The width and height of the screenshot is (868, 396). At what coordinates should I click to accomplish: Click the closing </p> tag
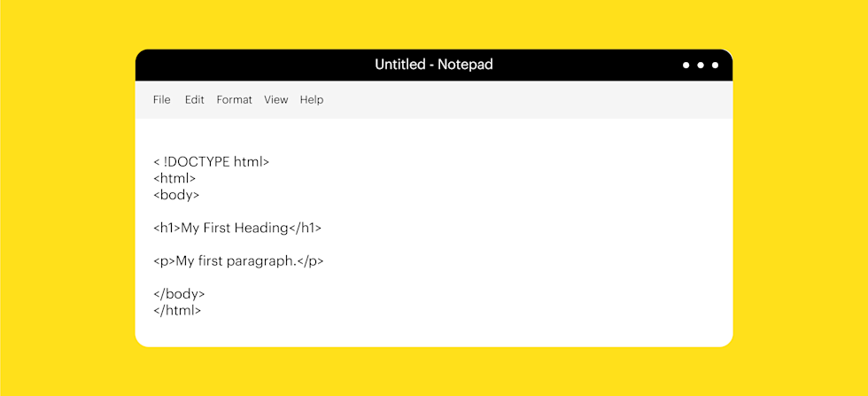pos(310,261)
